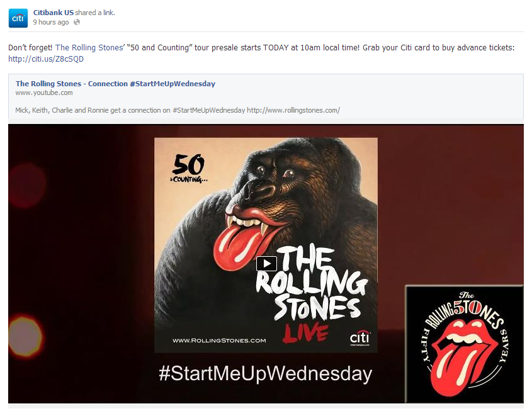Click the www.RollingStones.com text on poster

(x=219, y=340)
